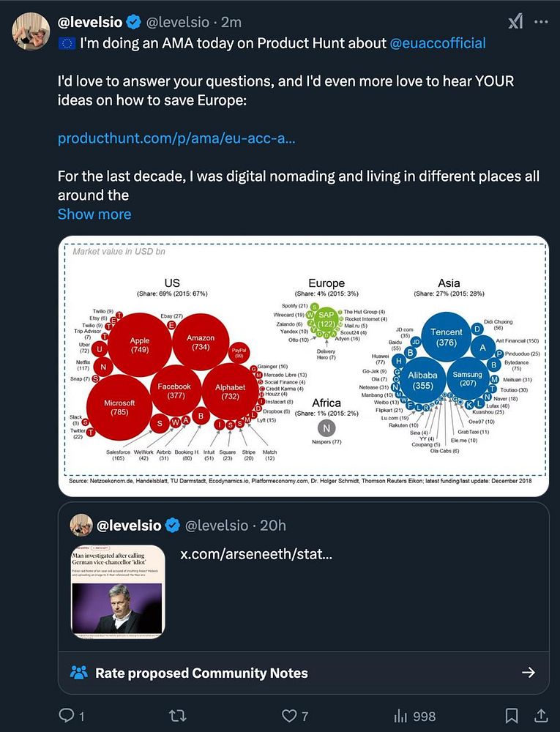The width and height of the screenshot is (560, 732).
Task: Click the repost icon
Action: click(x=178, y=715)
